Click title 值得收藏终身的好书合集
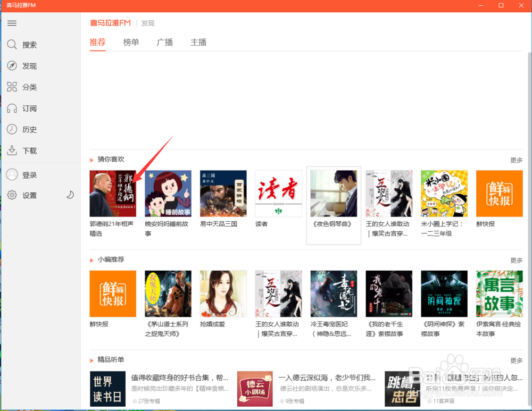 (x=180, y=378)
